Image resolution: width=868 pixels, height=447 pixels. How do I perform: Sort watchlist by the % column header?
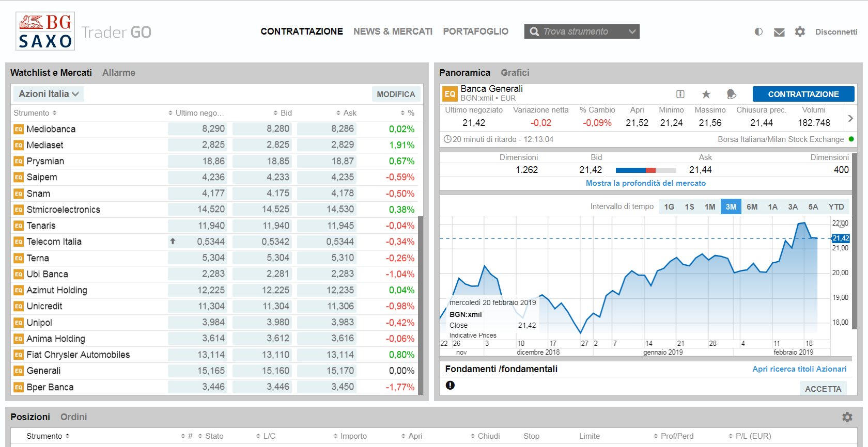pos(408,113)
